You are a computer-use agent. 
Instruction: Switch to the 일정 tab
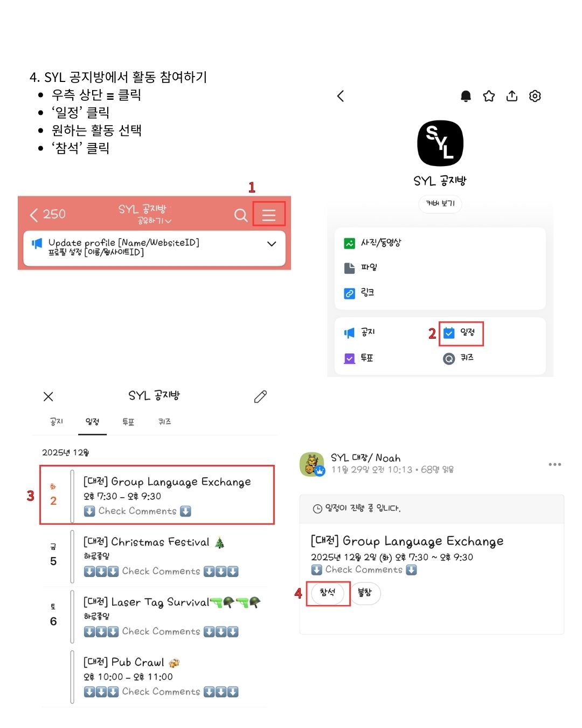[93, 422]
